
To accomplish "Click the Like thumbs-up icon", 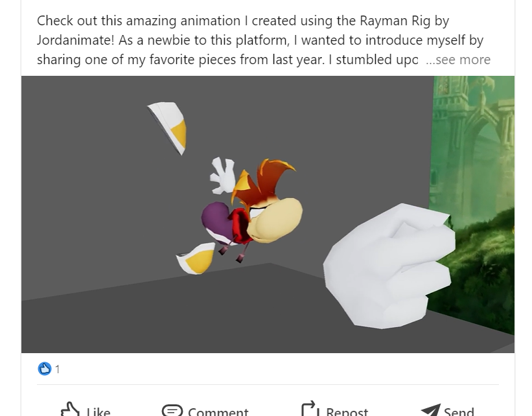I will tap(70, 410).
